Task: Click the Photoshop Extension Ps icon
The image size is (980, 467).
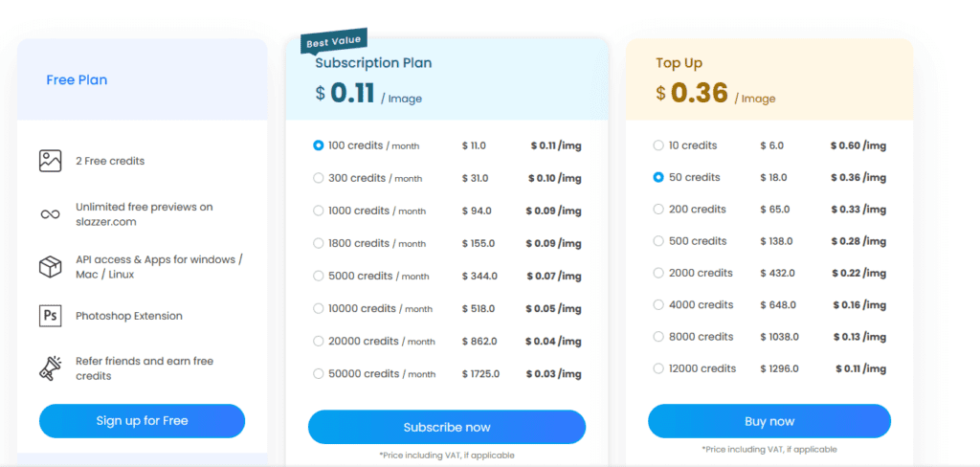Action: 51,316
